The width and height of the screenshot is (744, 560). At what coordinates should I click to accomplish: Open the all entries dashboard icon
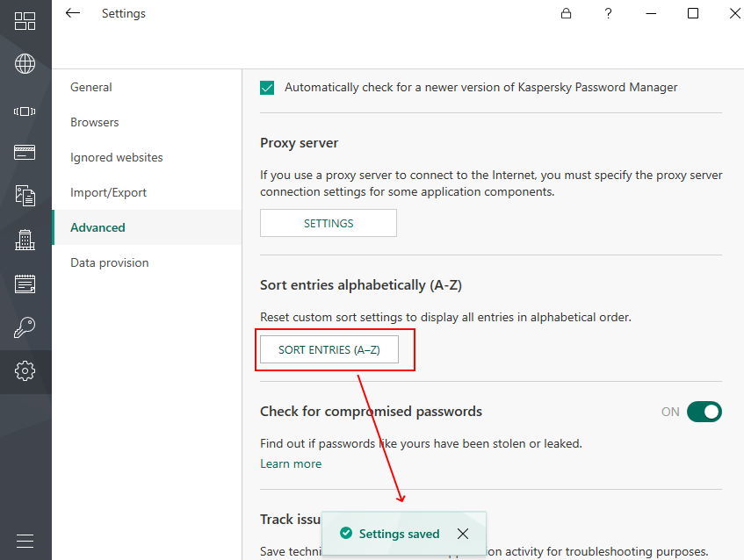pos(25,21)
